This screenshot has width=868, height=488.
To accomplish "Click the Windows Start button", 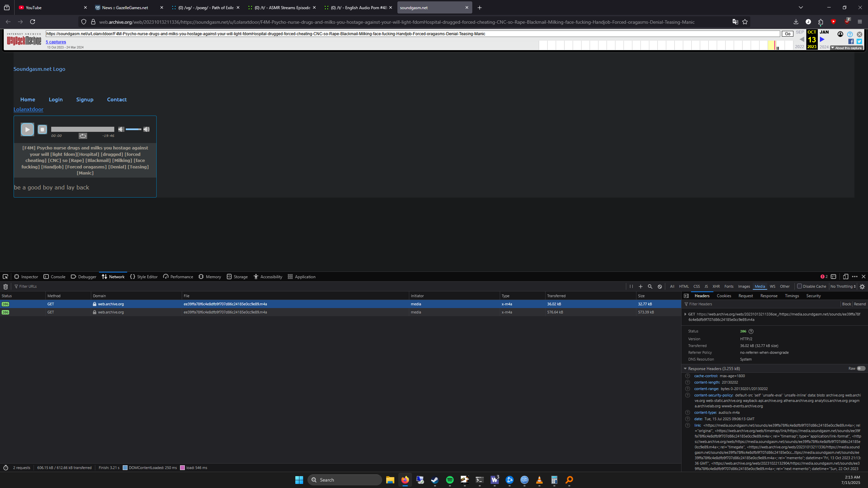I will point(299,480).
